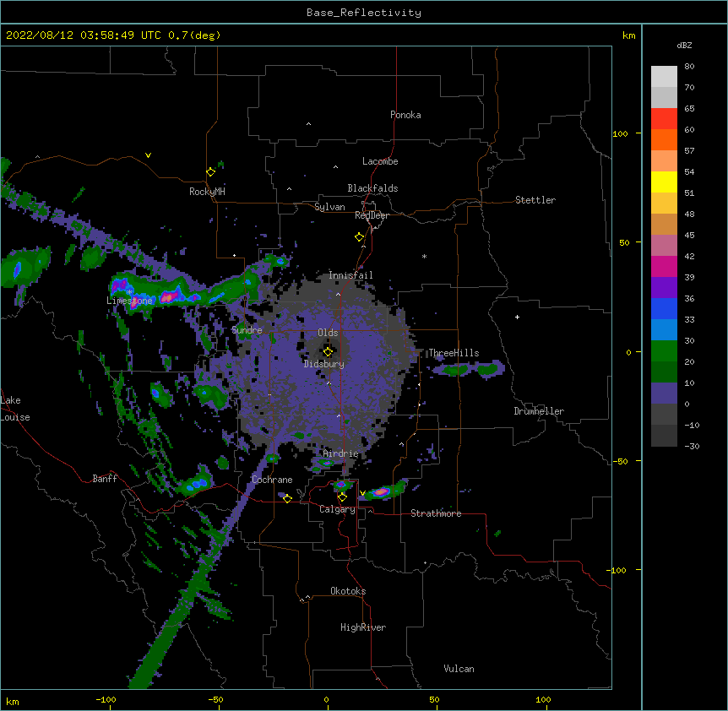Screen dimensions: 728x711
Task: Click the Lacombe city label
Action: click(x=380, y=161)
